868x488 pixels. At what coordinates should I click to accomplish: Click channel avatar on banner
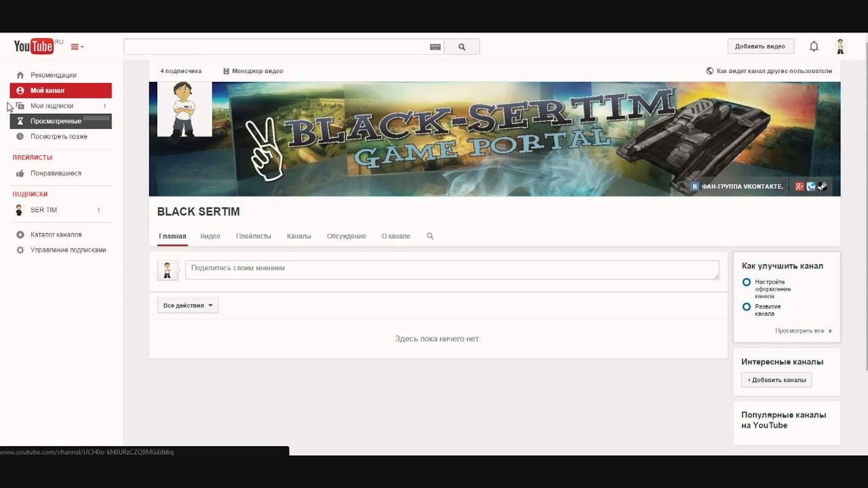(184, 109)
